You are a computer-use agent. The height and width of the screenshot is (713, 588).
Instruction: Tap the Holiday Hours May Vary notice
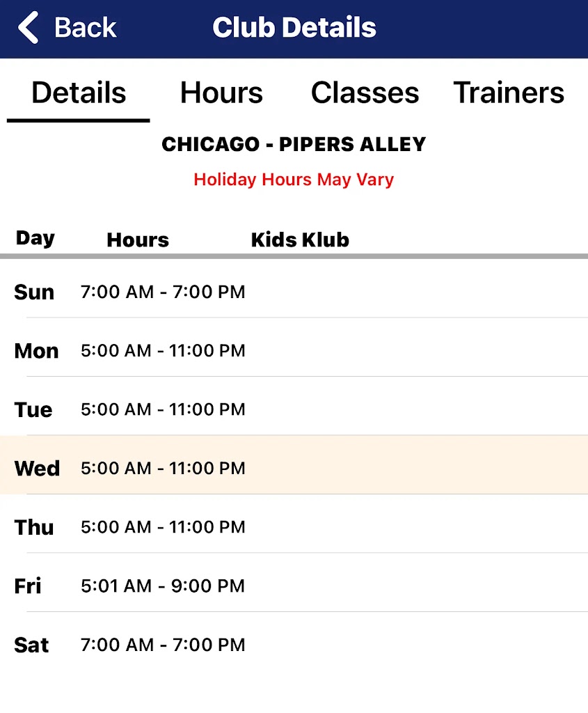[294, 180]
